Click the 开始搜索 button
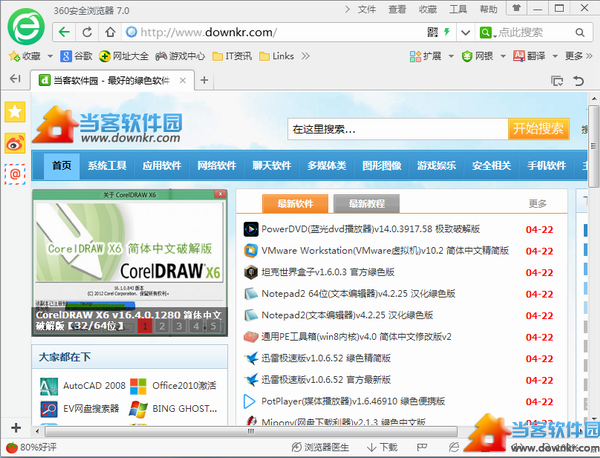This screenshot has width=600, height=458. point(538,129)
